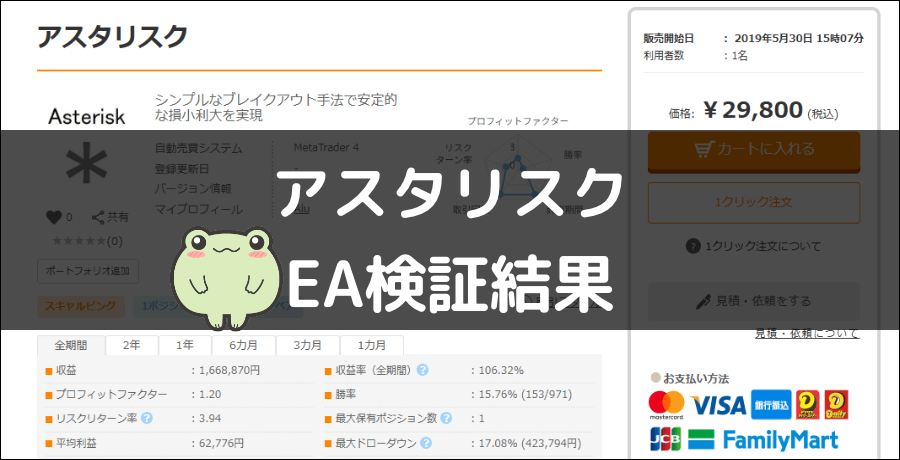The image size is (900, 460).
Task: Click help icon beside リスクリターン率
Action: click(147, 418)
